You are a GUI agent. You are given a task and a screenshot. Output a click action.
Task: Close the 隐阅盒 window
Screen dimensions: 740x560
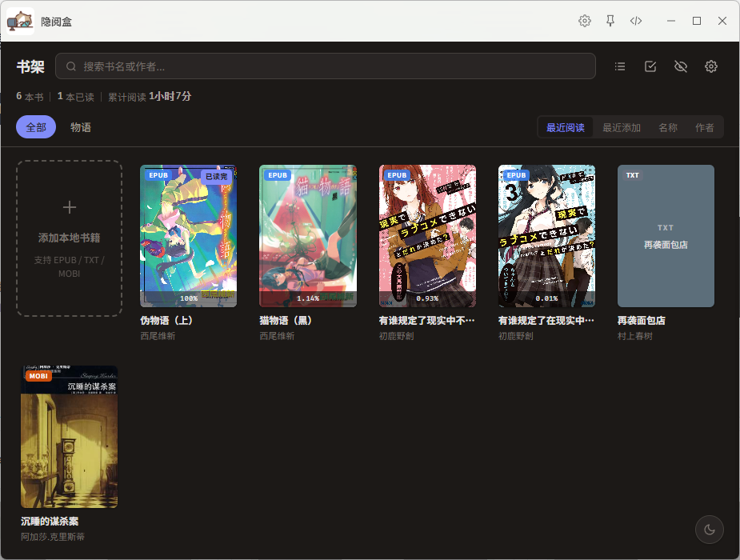tap(722, 21)
